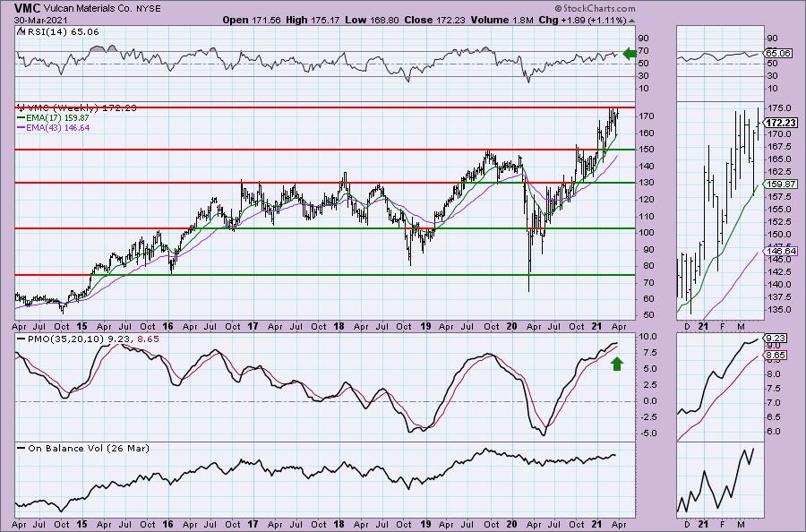
Task: Click the 175.0 label on zoom panel axis
Action: [778, 108]
